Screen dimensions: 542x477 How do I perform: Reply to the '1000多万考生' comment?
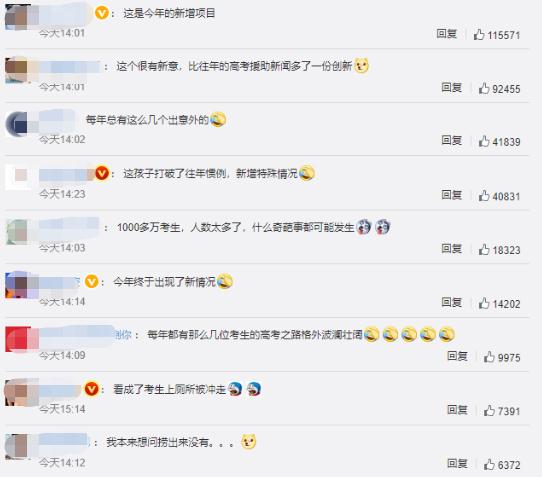click(452, 248)
